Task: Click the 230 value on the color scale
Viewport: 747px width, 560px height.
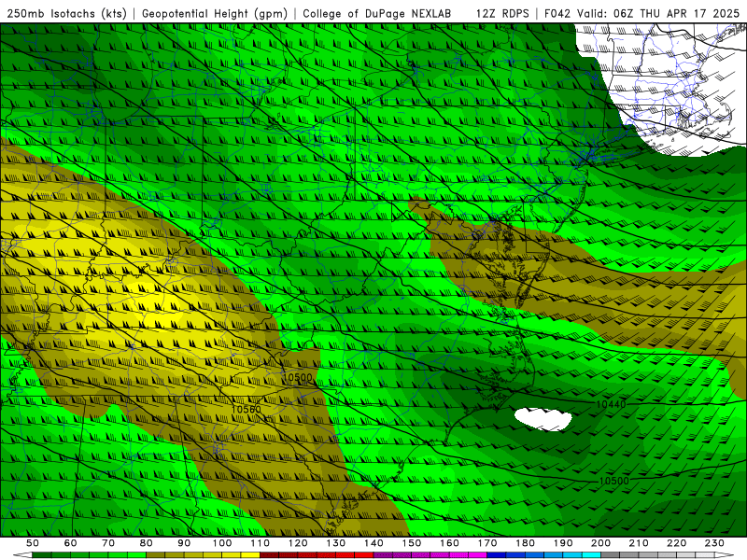Action: click(714, 543)
